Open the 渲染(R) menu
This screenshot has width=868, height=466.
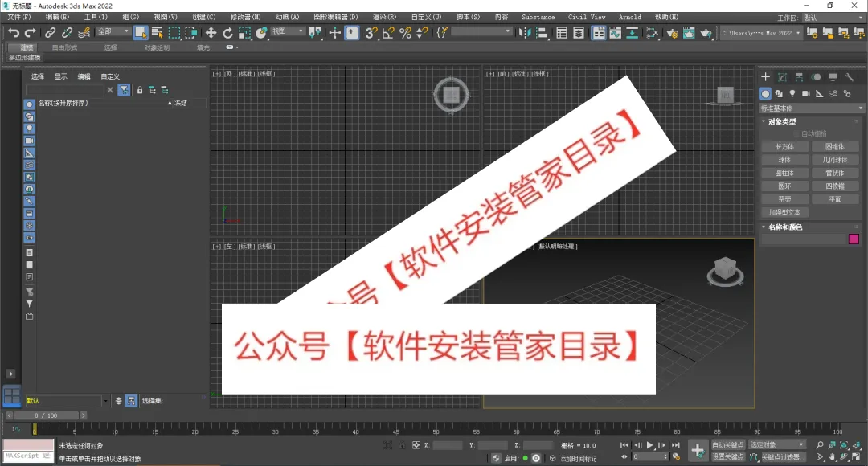click(384, 17)
